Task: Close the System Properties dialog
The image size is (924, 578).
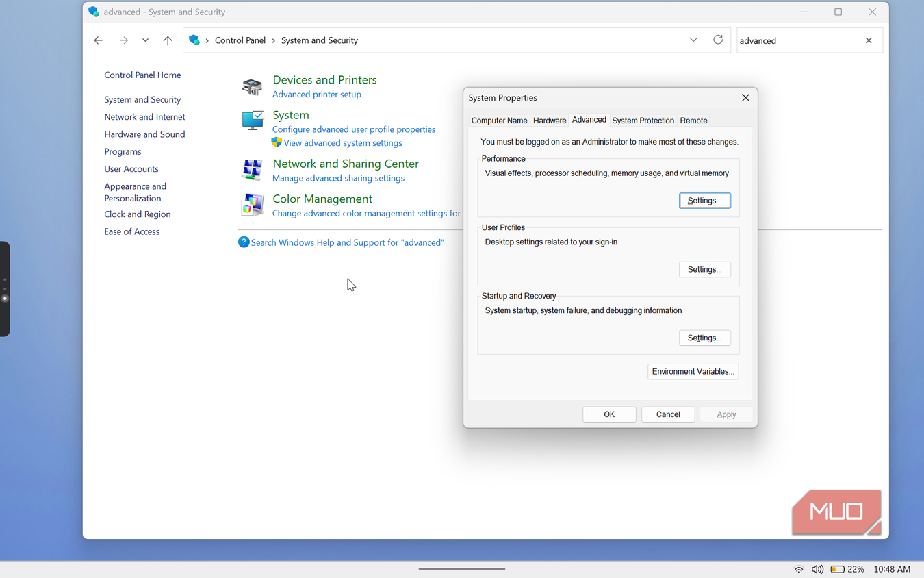Action: (745, 98)
